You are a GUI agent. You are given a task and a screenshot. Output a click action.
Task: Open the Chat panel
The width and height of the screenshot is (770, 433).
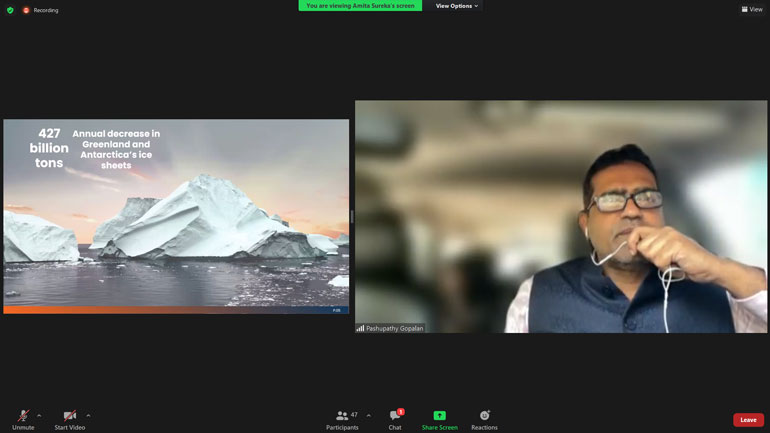pos(395,416)
